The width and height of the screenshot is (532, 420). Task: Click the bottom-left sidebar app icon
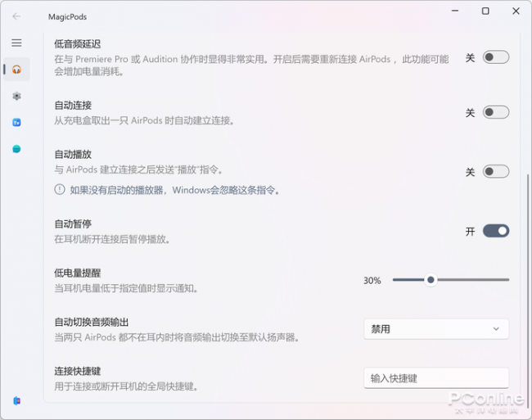point(16,400)
